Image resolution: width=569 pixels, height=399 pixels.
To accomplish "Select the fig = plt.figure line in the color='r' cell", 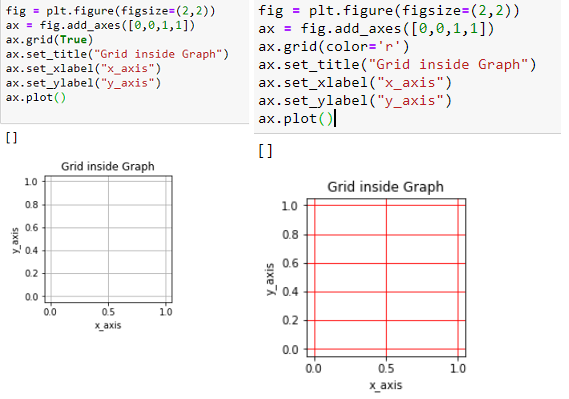I will coord(389,11).
